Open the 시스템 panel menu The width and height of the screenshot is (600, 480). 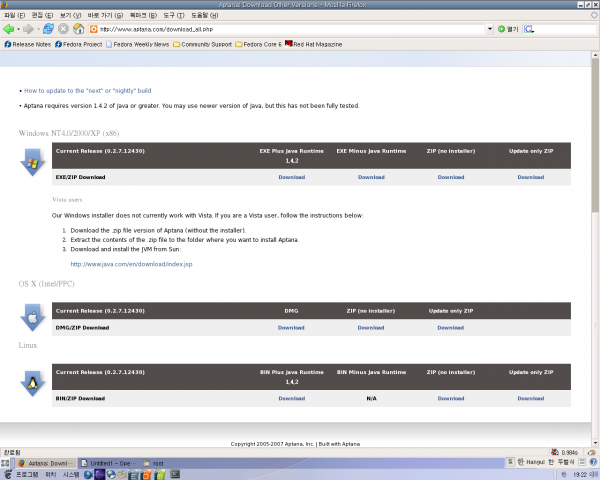71,475
